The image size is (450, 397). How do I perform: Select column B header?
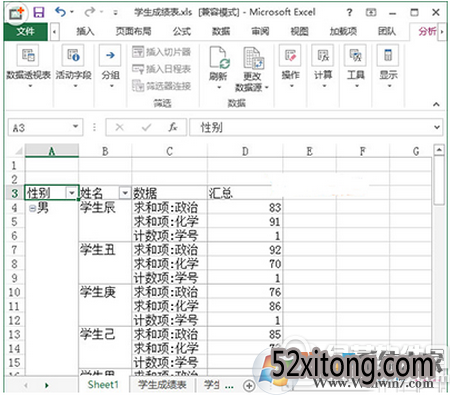[105, 151]
